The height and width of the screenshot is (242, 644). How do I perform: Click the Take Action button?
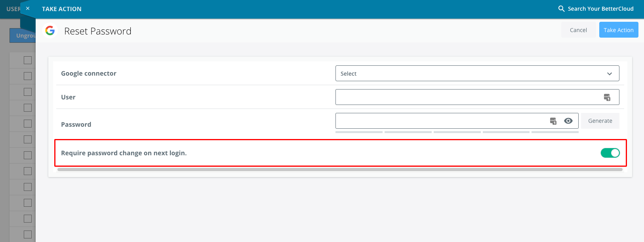(x=619, y=30)
